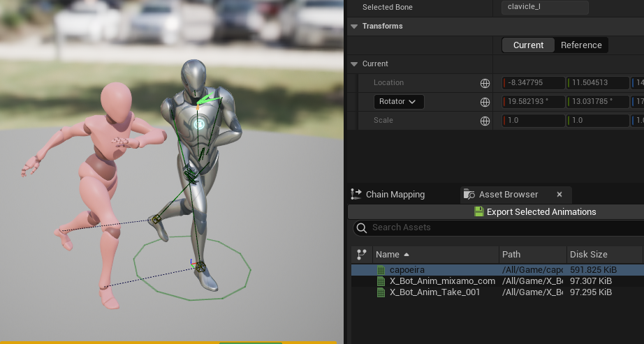Click X_Bot_Anim_Take_001 sequence icon
644x344 pixels.
point(381,292)
